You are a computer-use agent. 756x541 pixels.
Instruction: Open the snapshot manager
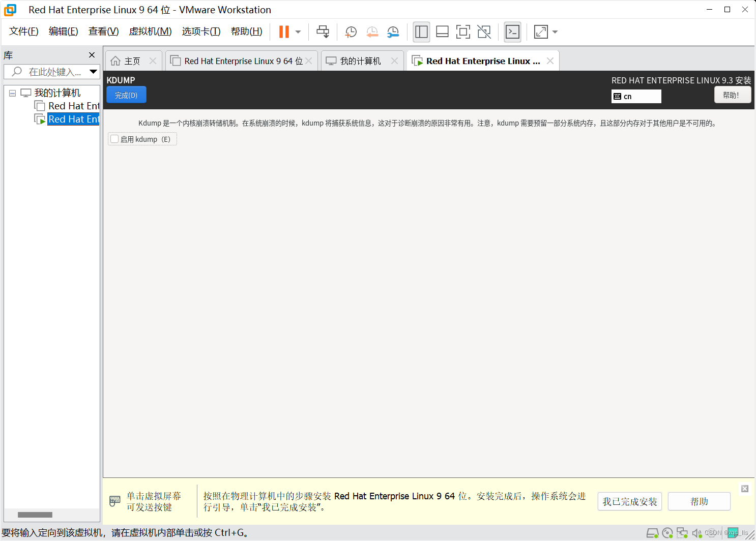393,32
